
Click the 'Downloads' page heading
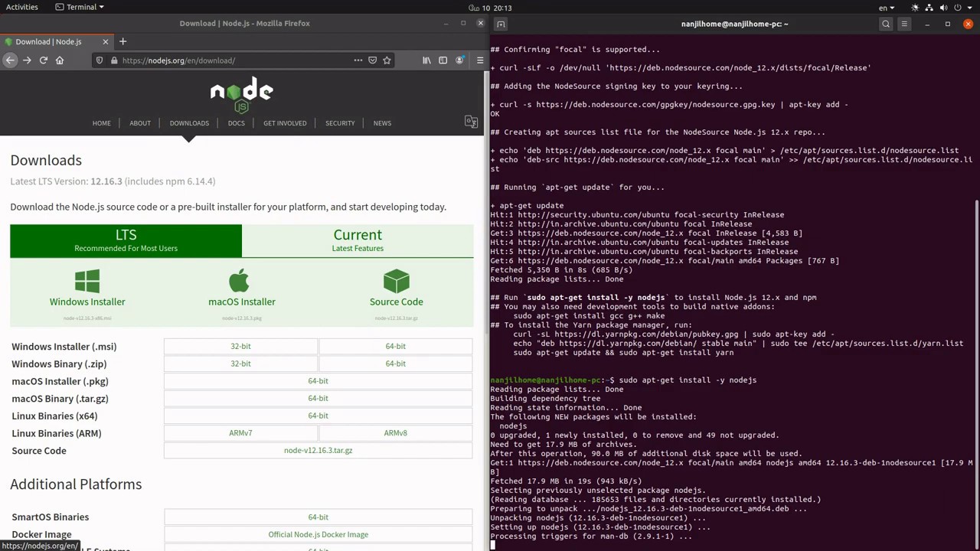(x=46, y=161)
